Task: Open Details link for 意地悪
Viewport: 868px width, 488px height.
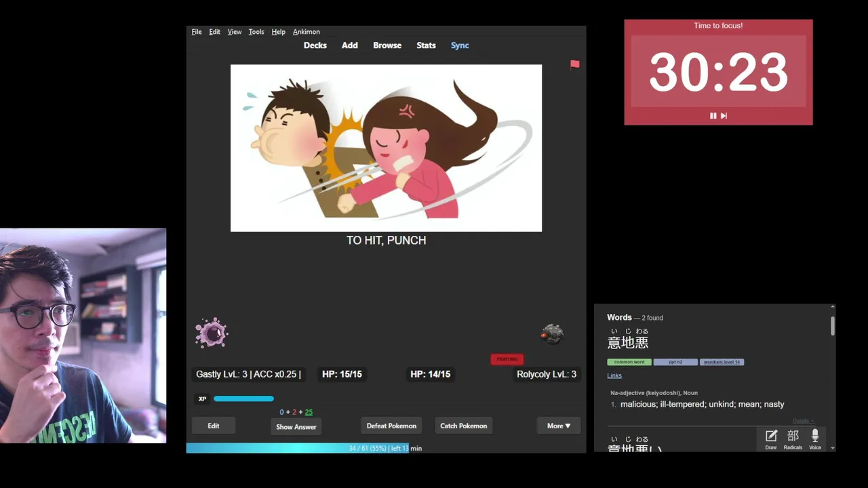Action: 803,421
